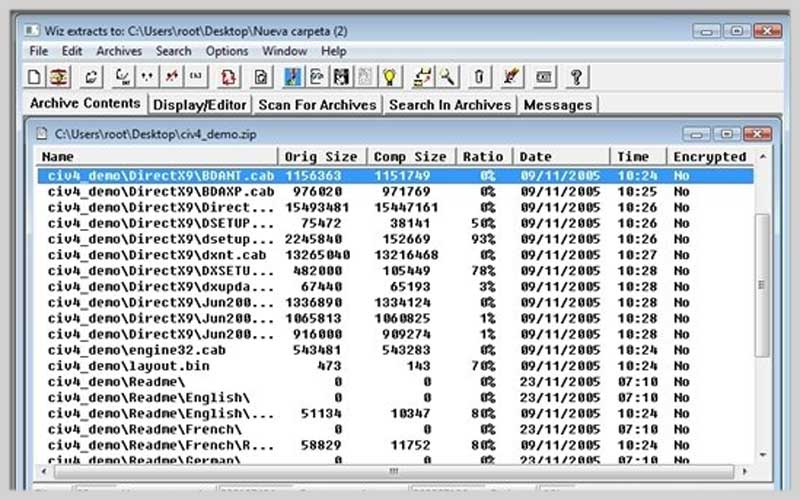Select the civ4_demo\DirectX9\DSETUP... row
Screen dimensions: 800x500
coord(395,223)
